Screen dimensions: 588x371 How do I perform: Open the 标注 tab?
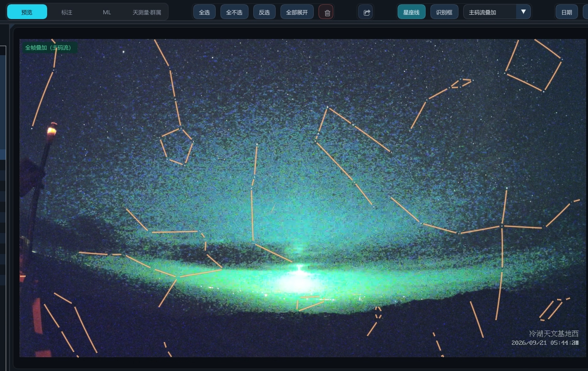coord(67,12)
